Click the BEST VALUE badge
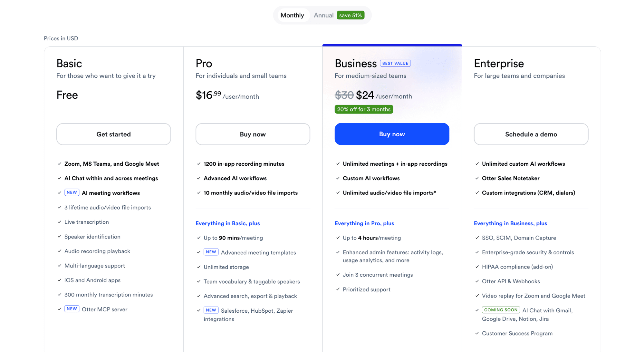644x352 pixels. click(x=395, y=63)
